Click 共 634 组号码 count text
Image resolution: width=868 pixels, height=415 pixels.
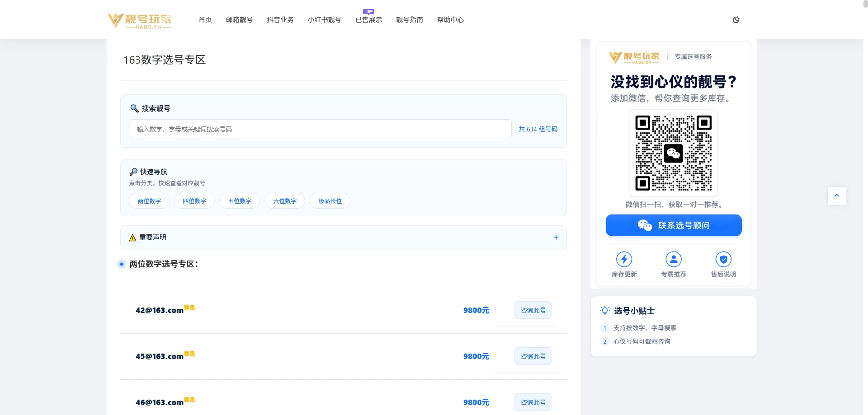click(x=538, y=129)
